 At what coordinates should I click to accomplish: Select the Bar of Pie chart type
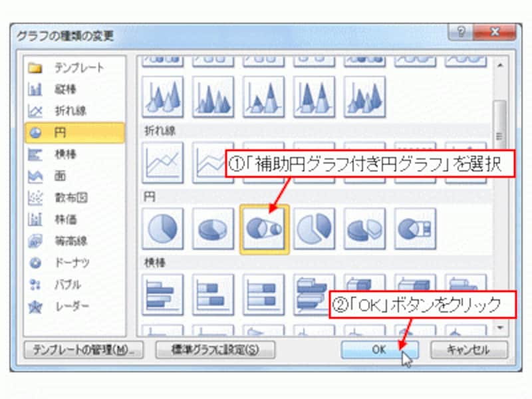415,229
